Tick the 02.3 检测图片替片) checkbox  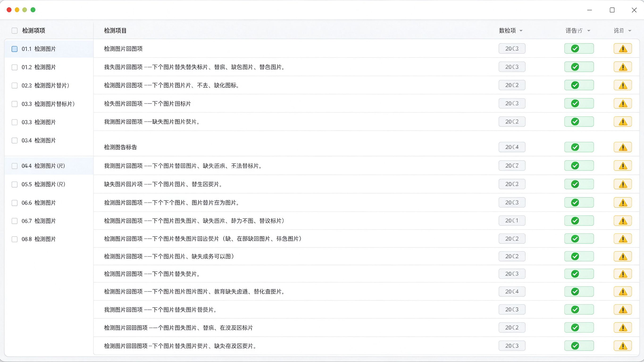coord(14,86)
